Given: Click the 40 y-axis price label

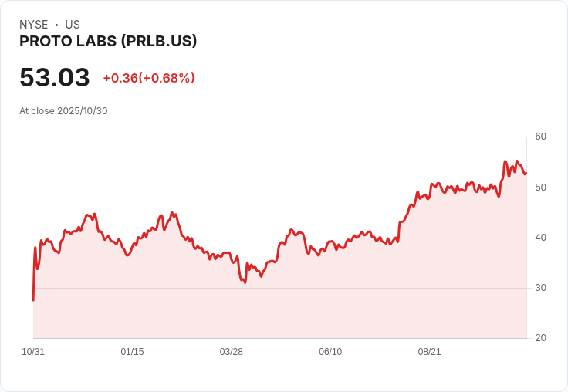Looking at the screenshot, I should click(540, 238).
